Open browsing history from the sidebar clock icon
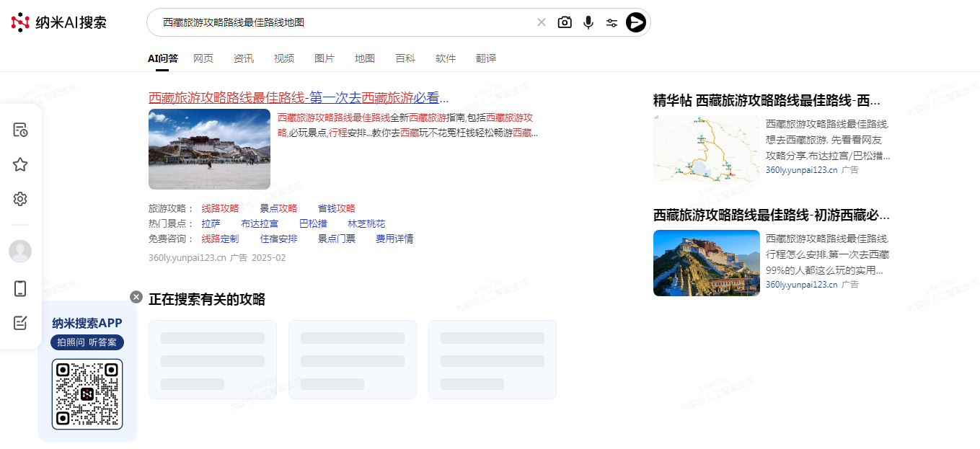 pos(19,129)
